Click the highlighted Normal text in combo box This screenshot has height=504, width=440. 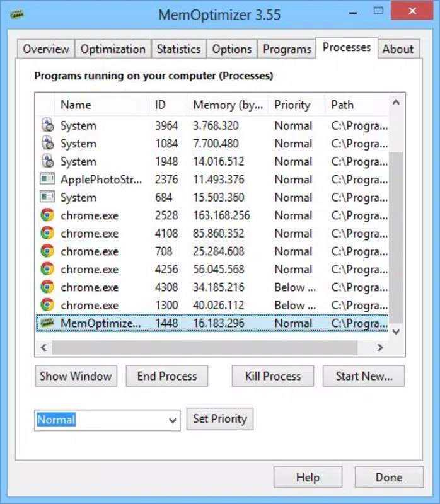56,420
